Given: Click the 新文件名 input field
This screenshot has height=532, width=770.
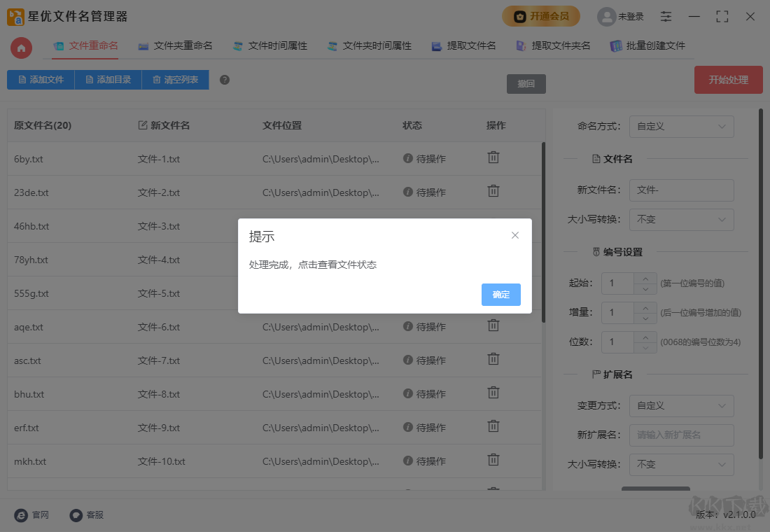Looking at the screenshot, I should pyautogui.click(x=681, y=190).
